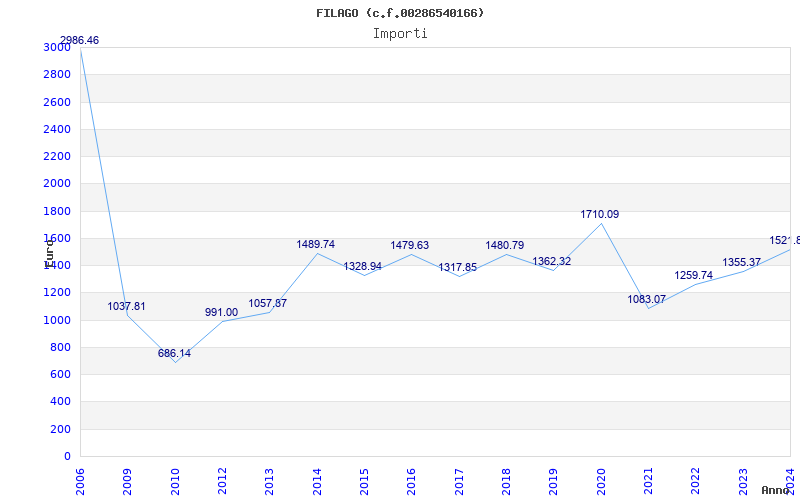Click the x-axis year 2015
Screen dimensions: 800x500
click(365, 482)
